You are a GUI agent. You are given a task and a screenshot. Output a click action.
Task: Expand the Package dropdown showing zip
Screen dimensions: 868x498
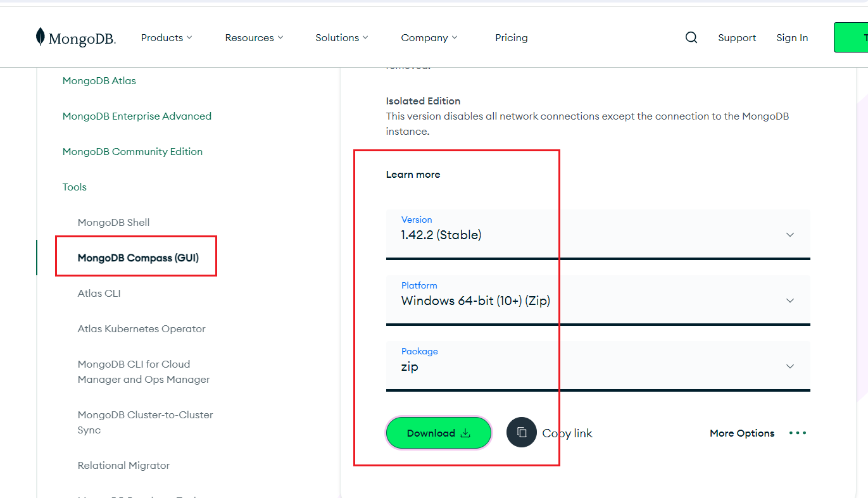pyautogui.click(x=789, y=366)
